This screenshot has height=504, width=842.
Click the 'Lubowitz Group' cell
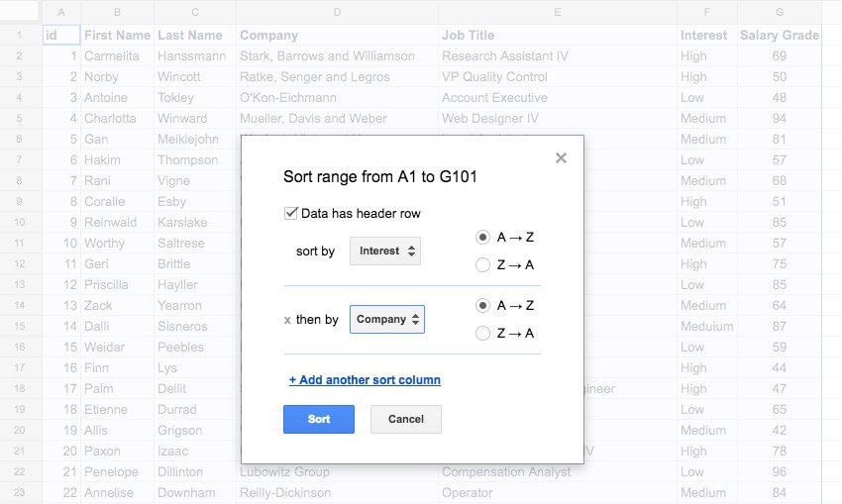(337, 471)
